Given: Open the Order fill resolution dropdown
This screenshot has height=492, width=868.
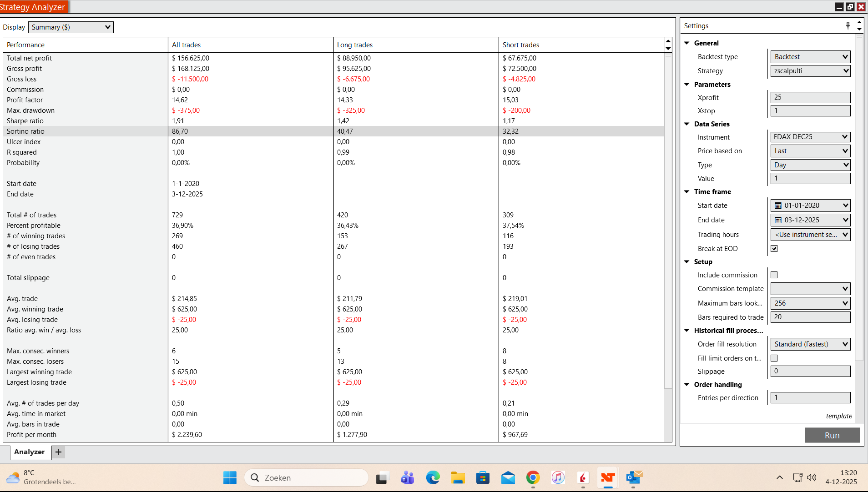Looking at the screenshot, I should point(810,344).
